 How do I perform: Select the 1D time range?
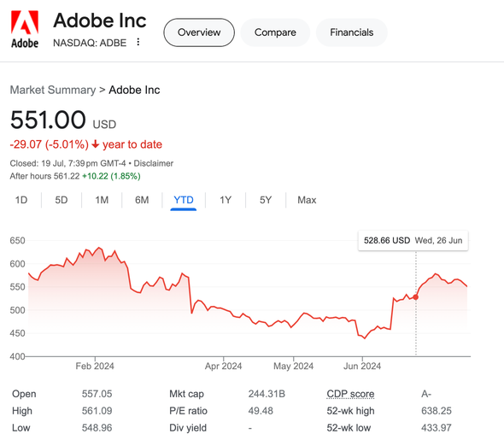pos(21,200)
